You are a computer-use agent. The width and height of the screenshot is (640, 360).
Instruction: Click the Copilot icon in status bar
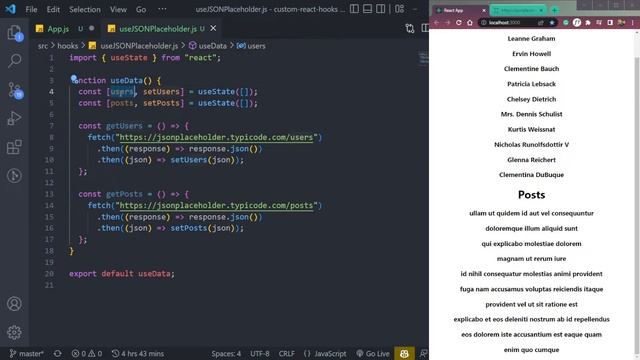tap(404, 353)
